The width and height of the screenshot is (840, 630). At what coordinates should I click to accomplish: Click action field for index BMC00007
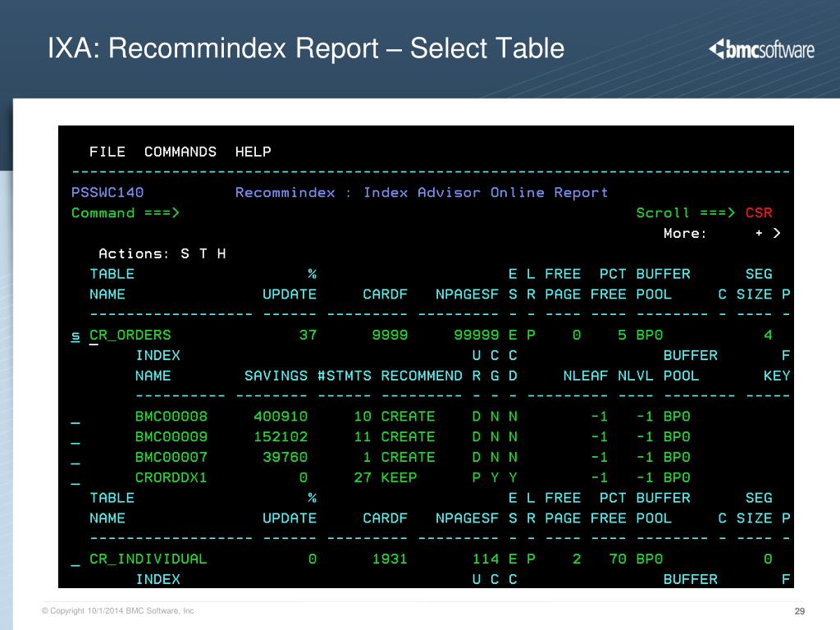(75, 458)
